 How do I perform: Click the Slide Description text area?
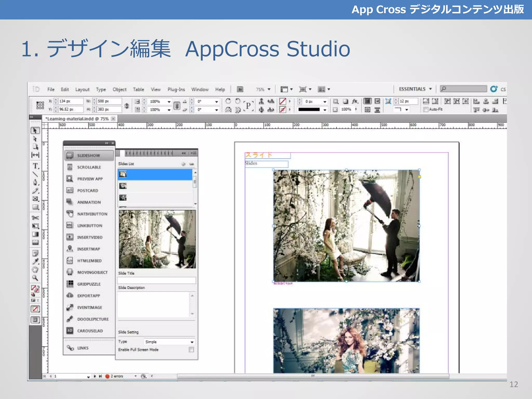click(154, 304)
